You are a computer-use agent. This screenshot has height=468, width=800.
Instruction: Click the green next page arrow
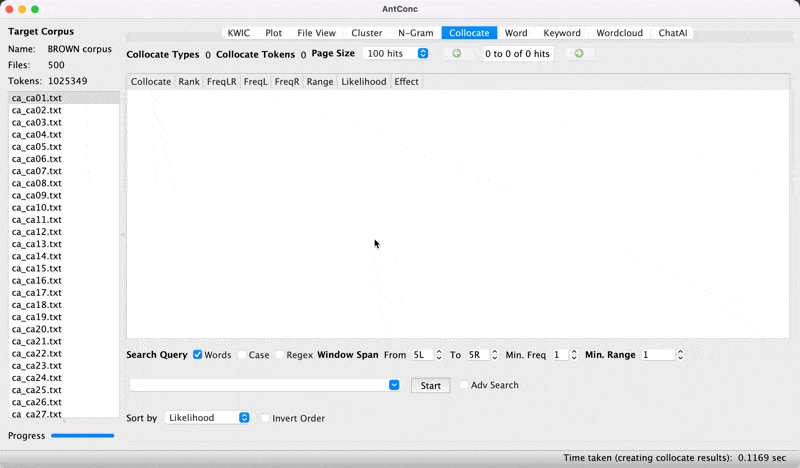tap(579, 53)
